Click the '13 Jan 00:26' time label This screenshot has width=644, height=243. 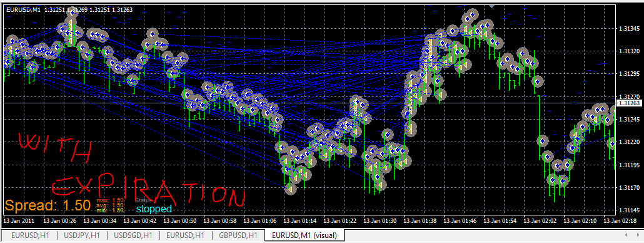click(59, 221)
